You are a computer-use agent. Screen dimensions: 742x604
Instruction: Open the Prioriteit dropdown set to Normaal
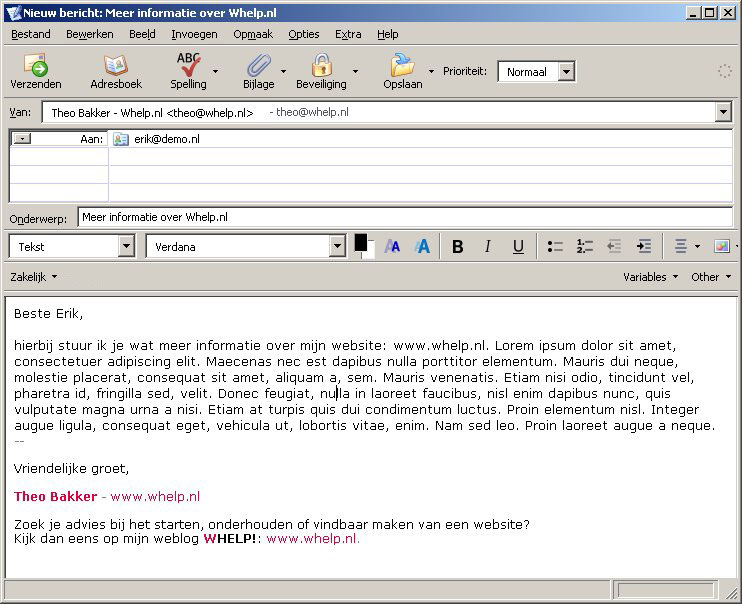click(566, 72)
